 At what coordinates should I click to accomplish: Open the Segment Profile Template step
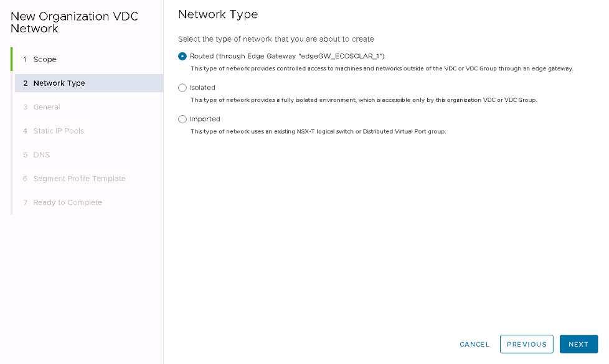(79, 179)
